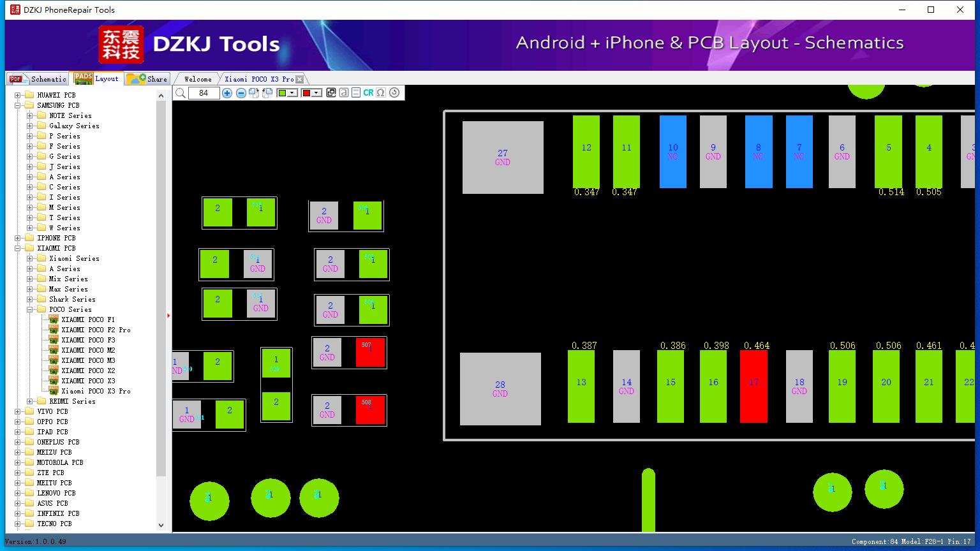The width and height of the screenshot is (980, 551).
Task: Zoom out with the blue minus button
Action: (x=241, y=93)
